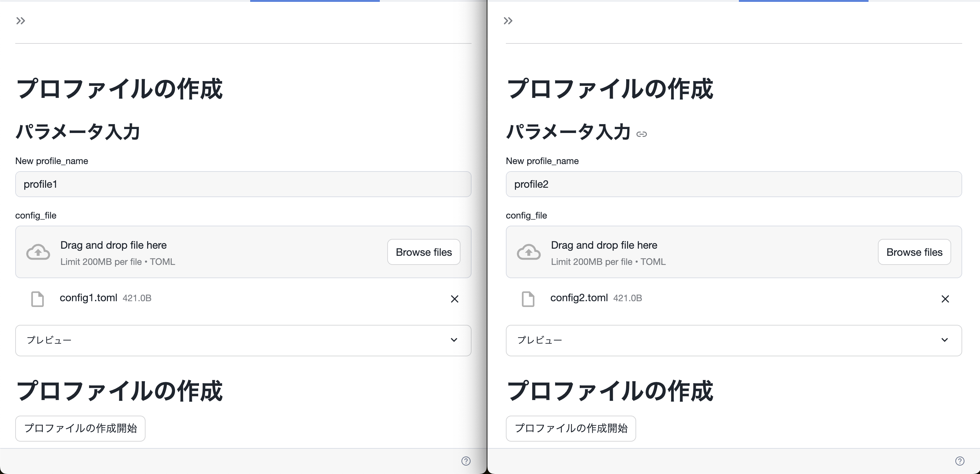Focus the profile1 name input field

coord(243,184)
